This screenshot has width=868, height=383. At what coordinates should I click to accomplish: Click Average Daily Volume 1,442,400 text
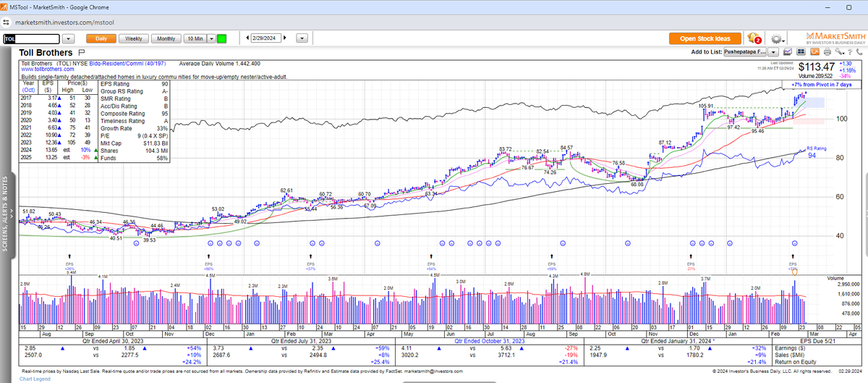pyautogui.click(x=219, y=64)
